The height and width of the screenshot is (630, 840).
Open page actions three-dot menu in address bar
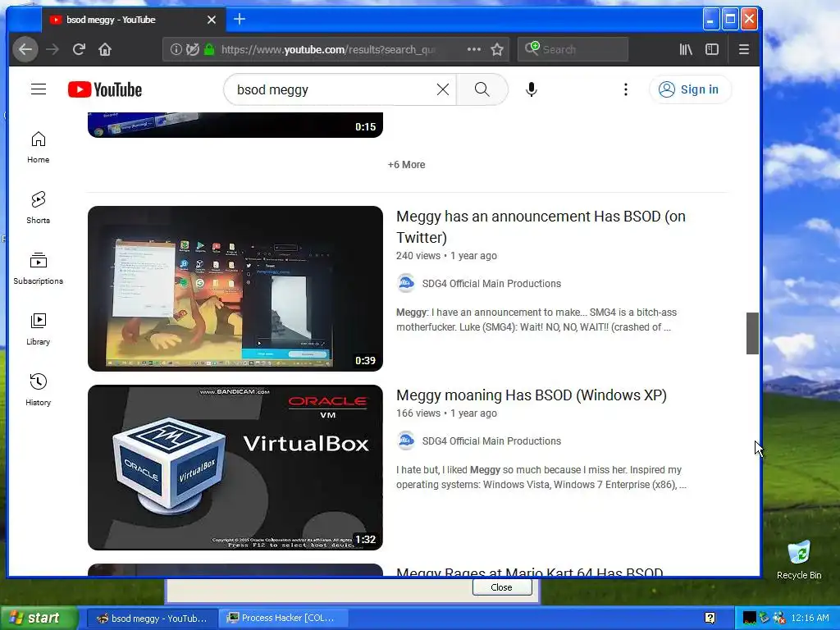pos(473,49)
